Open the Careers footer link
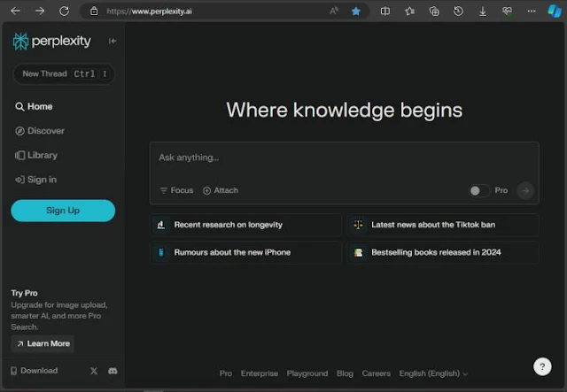The image size is (567, 392). click(376, 373)
